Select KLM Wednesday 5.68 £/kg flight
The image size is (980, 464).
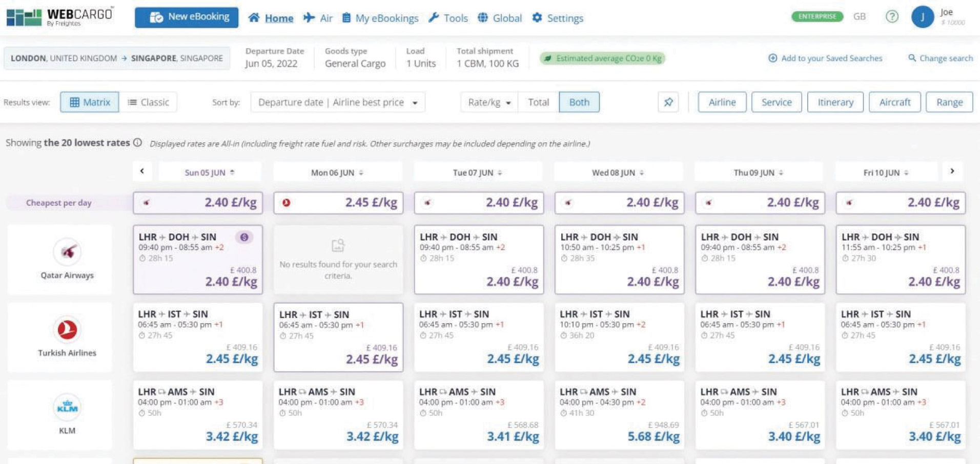pyautogui.click(x=619, y=415)
